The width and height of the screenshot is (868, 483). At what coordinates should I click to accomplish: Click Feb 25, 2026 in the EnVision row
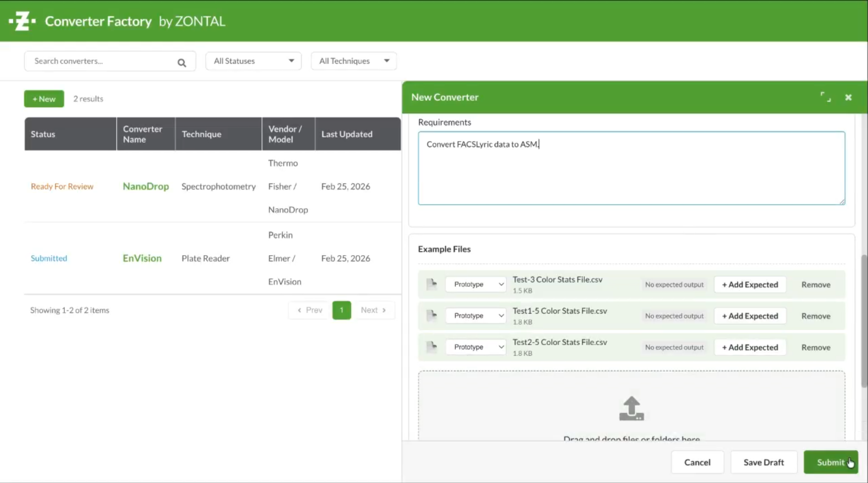point(345,258)
